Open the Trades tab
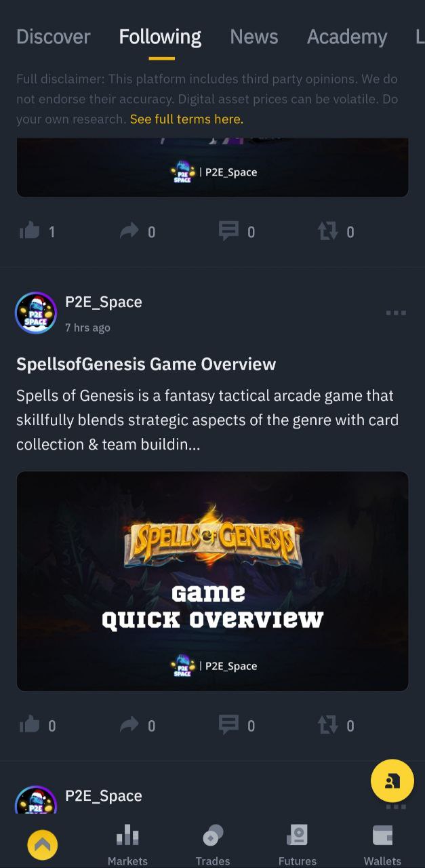Viewport: 425px width, 868px height. pos(213,845)
